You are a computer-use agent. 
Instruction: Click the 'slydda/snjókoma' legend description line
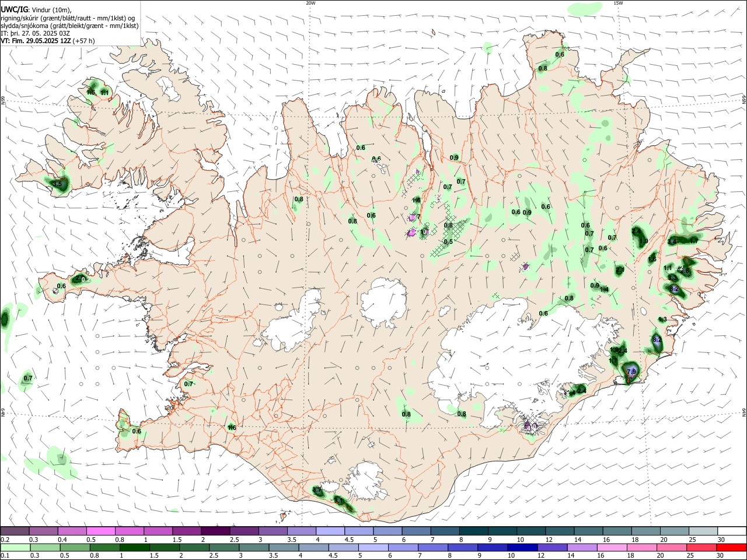[69, 26]
